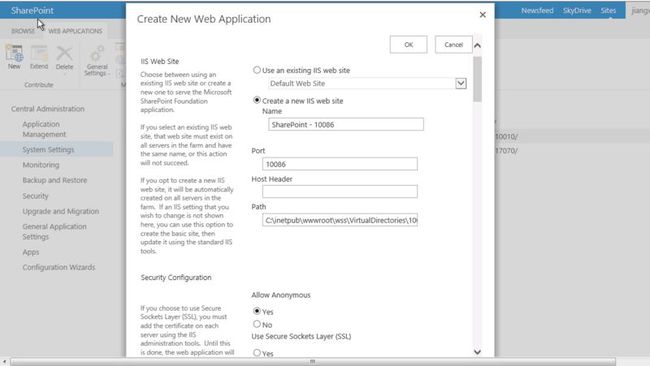Click the dialog scroll down arrow

pyautogui.click(x=478, y=352)
